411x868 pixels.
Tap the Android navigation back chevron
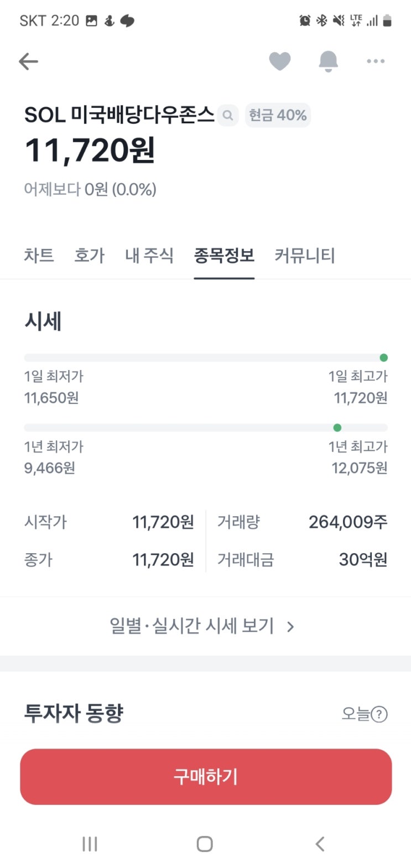tap(320, 844)
